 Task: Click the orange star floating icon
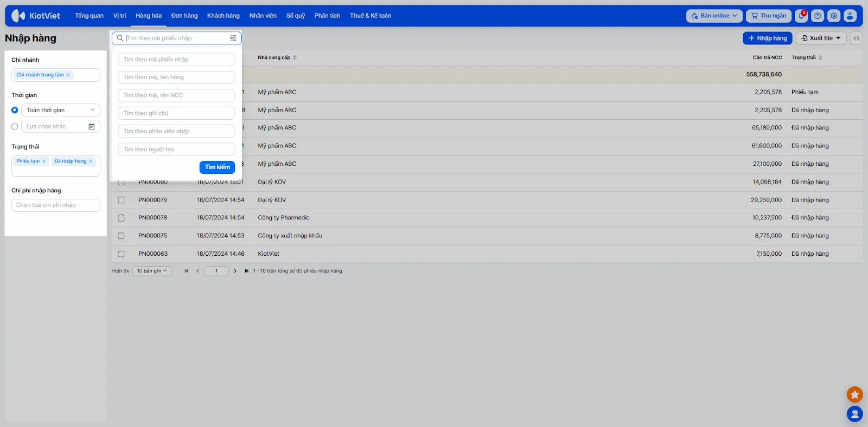tap(854, 394)
